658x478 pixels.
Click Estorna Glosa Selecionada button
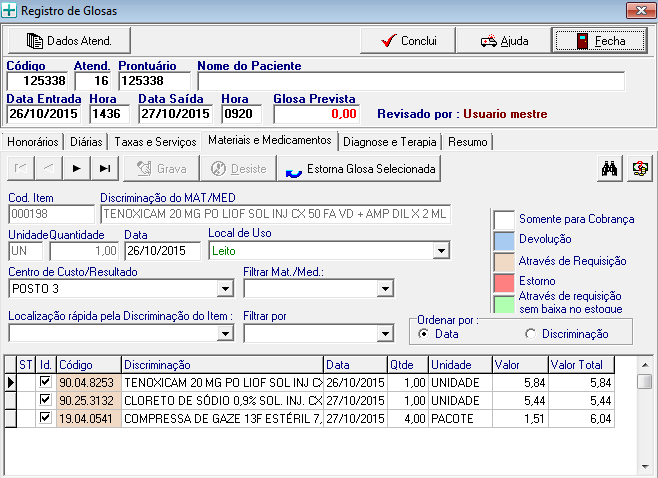[359, 168]
